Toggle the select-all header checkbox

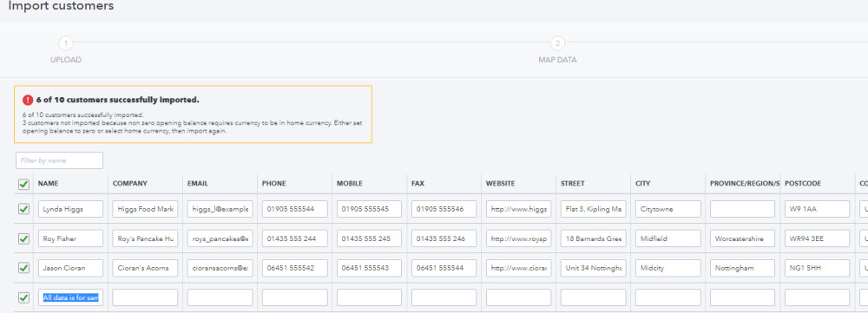23,185
